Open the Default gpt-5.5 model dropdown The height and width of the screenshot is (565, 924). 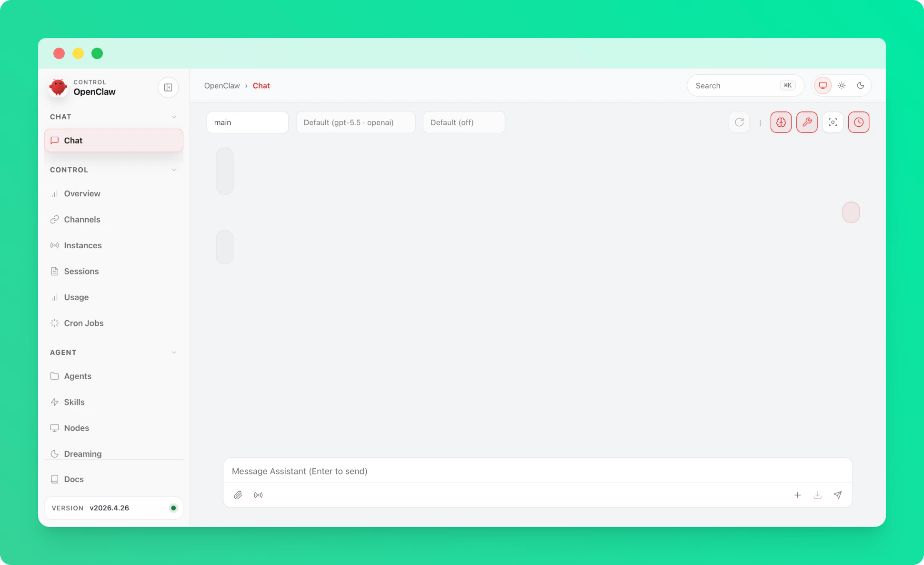click(355, 122)
